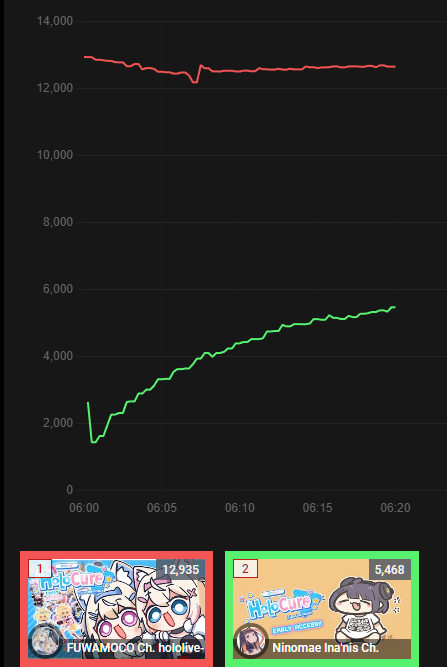Click the 10,000 y-axis label
Viewport: 447px width, 667px height.
[x=55, y=155]
